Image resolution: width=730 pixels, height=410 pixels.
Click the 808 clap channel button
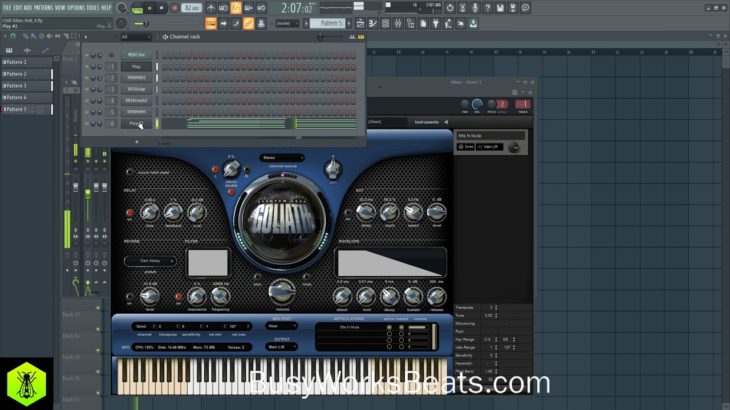(x=136, y=89)
